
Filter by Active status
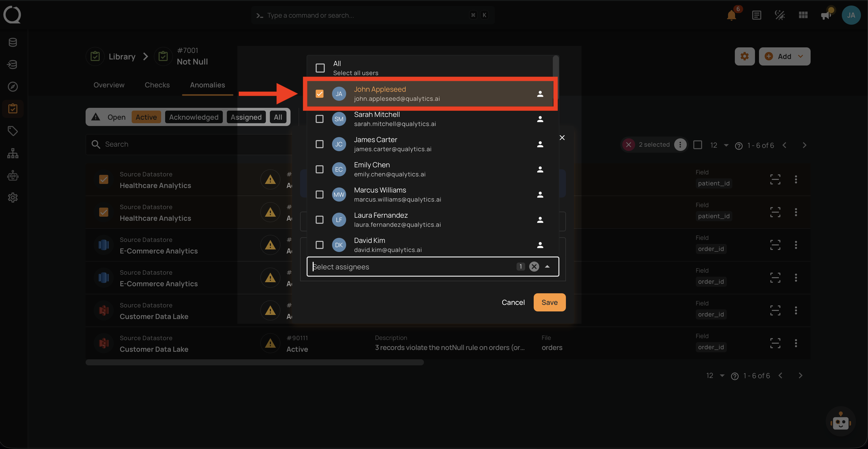tap(146, 117)
